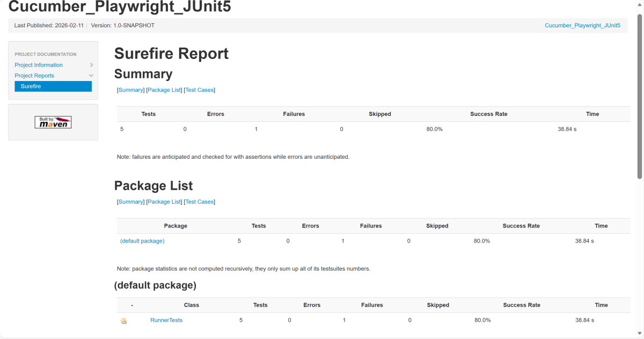The width and height of the screenshot is (644, 339).
Task: Expand the Project Information chevron arrow
Action: click(91, 65)
